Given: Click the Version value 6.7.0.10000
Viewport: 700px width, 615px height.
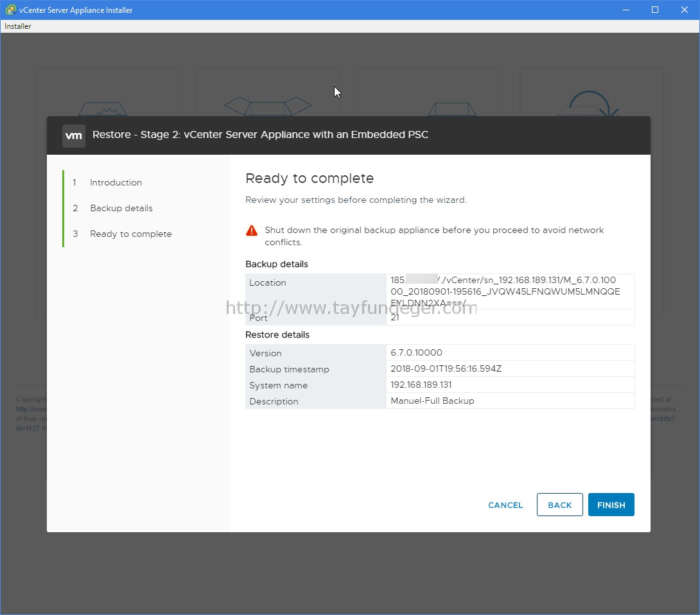Looking at the screenshot, I should pyautogui.click(x=416, y=352).
